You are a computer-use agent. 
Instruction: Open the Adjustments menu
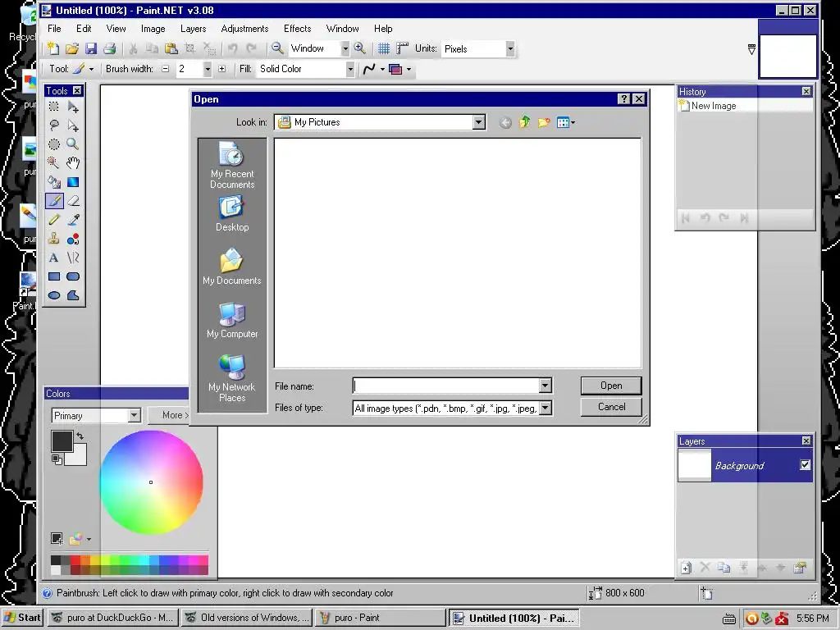pyautogui.click(x=244, y=29)
